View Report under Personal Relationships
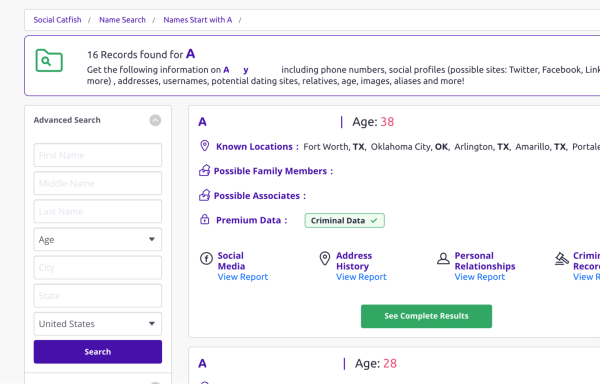Image resolution: width=600 pixels, height=384 pixels. point(479,277)
